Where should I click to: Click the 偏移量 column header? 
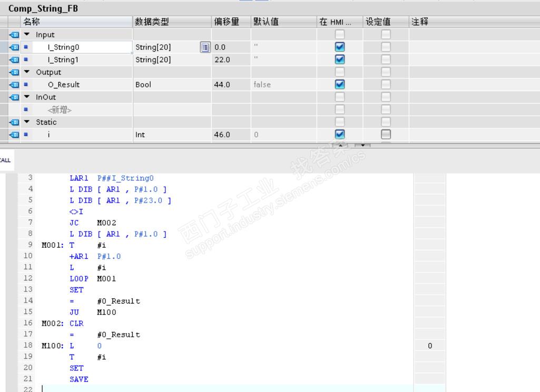coord(231,22)
